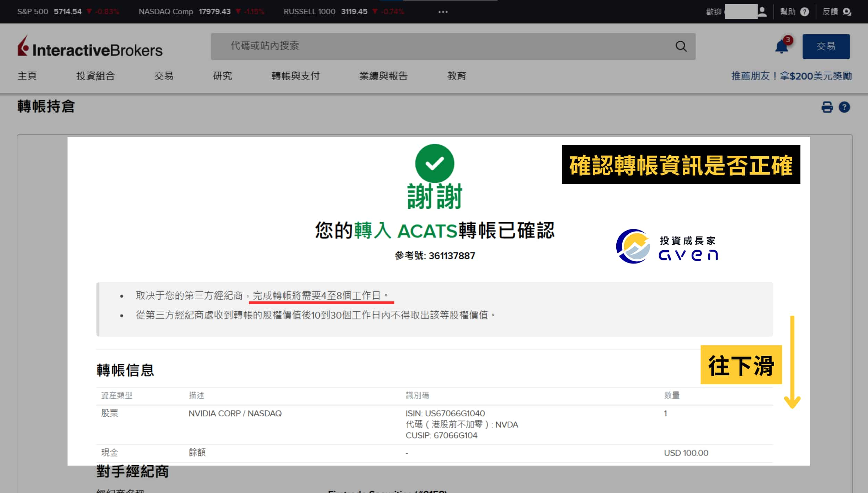The image size is (868, 493).
Task: Expand the ticker bar three-dot menu
Action: pyautogui.click(x=443, y=12)
